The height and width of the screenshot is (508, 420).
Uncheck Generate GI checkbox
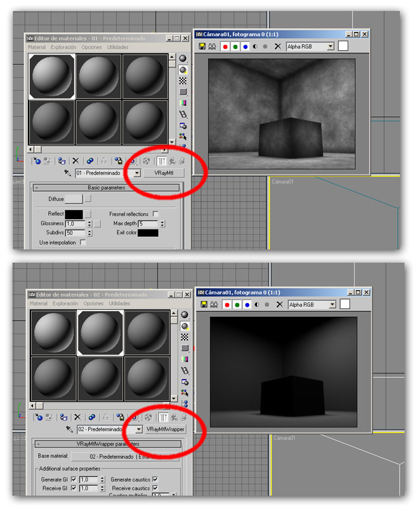74,479
